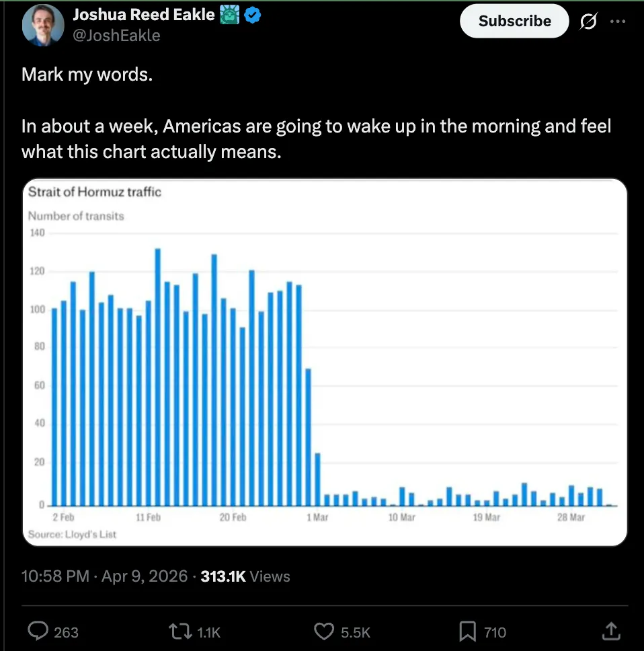The height and width of the screenshot is (651, 644).
Task: Like the tweet with the heart icon
Action: [325, 631]
